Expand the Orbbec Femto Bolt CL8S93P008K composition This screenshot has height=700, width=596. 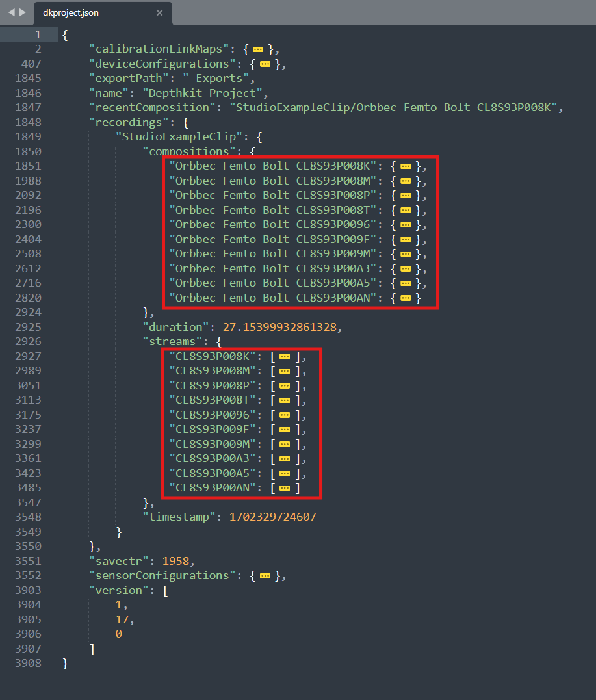[x=405, y=166]
